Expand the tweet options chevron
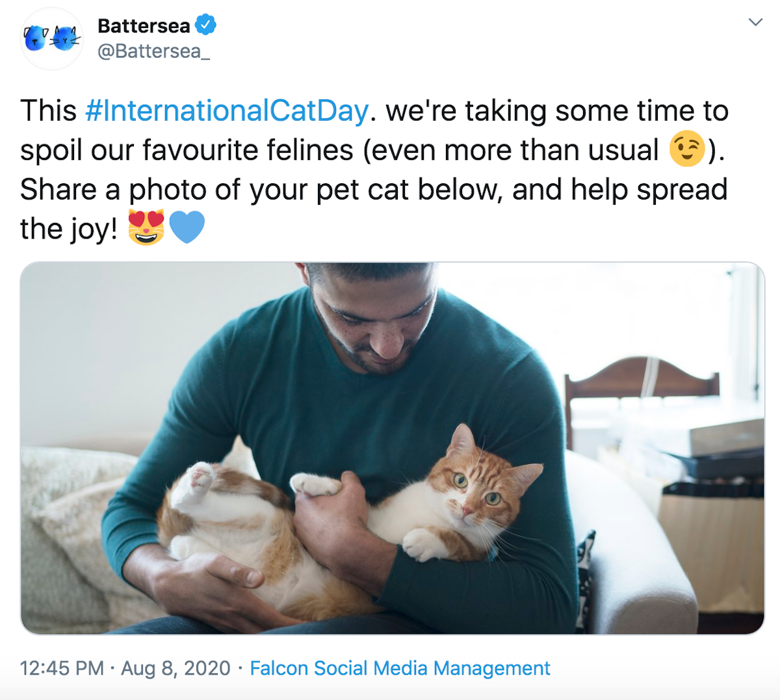This screenshot has width=780, height=700. click(x=755, y=23)
